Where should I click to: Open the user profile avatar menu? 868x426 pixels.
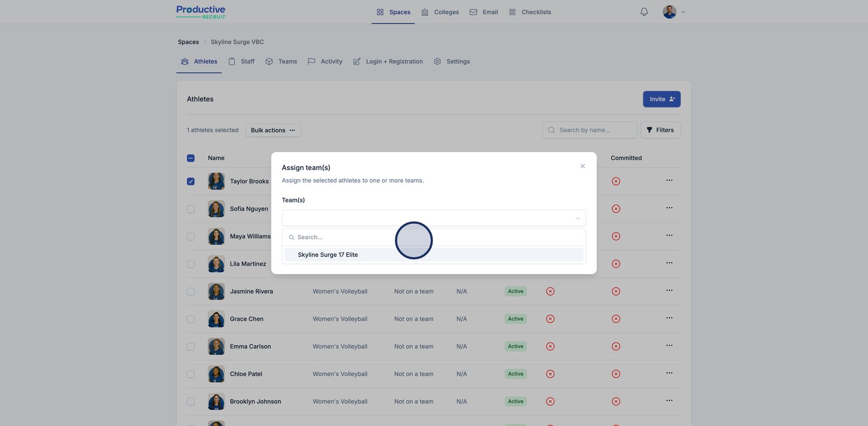coord(669,12)
